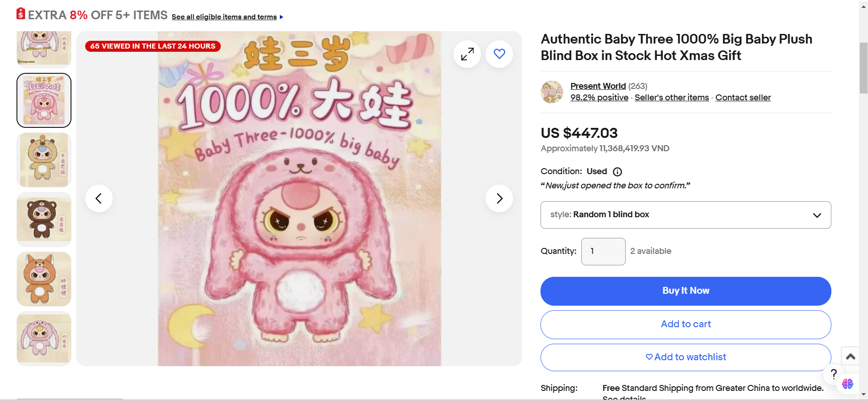The height and width of the screenshot is (401, 868).
Task: Click the Contact seller link
Action: click(743, 98)
